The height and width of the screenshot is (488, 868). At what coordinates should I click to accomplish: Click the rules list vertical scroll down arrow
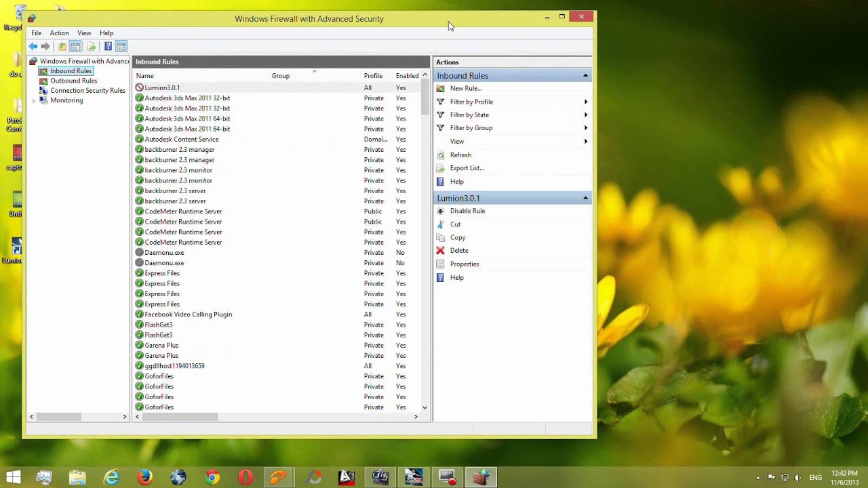pyautogui.click(x=425, y=407)
